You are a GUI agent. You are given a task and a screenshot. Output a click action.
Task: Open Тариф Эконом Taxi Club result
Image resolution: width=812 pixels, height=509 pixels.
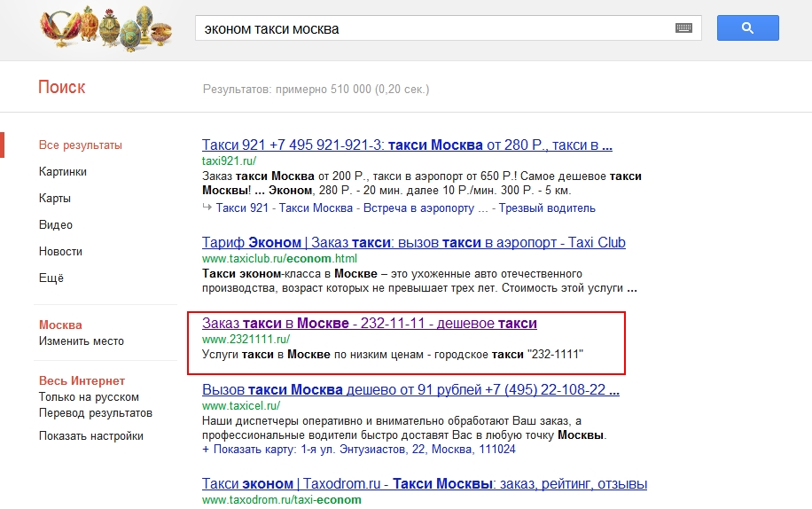click(414, 242)
